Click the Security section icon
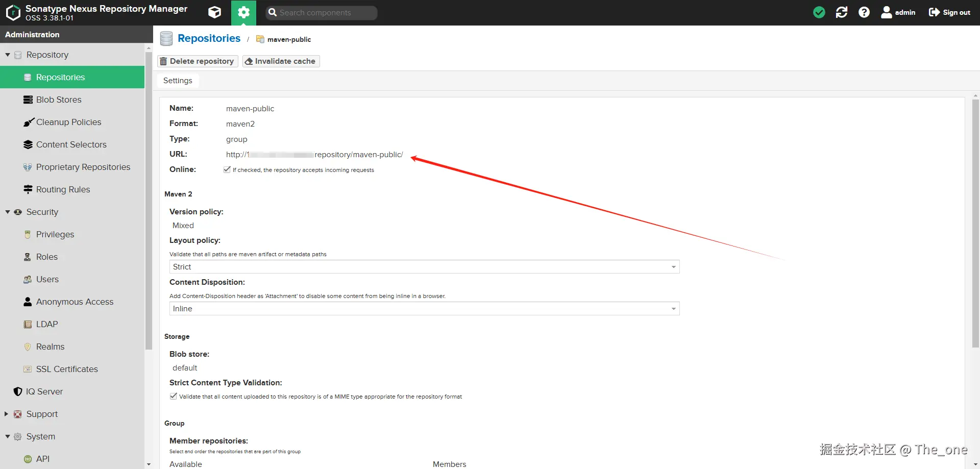Image resolution: width=980 pixels, height=469 pixels. pos(18,212)
